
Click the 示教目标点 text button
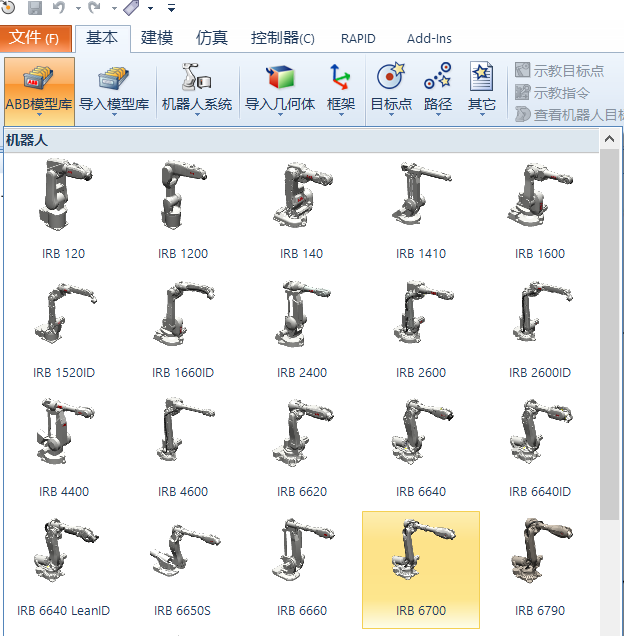[568, 71]
